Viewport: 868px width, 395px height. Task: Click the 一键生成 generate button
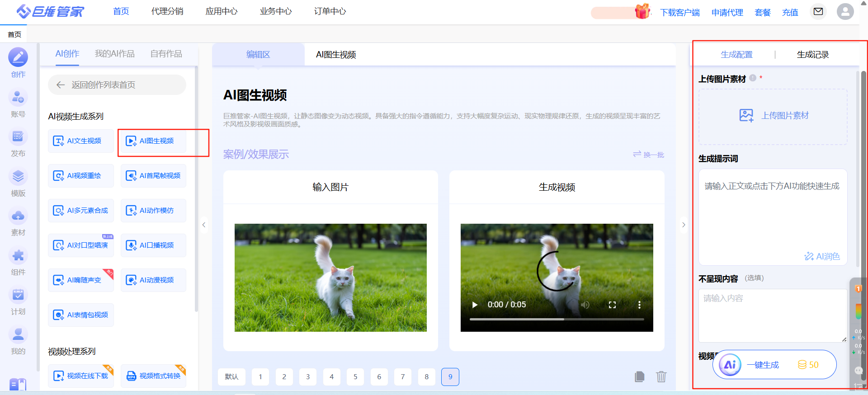click(774, 365)
